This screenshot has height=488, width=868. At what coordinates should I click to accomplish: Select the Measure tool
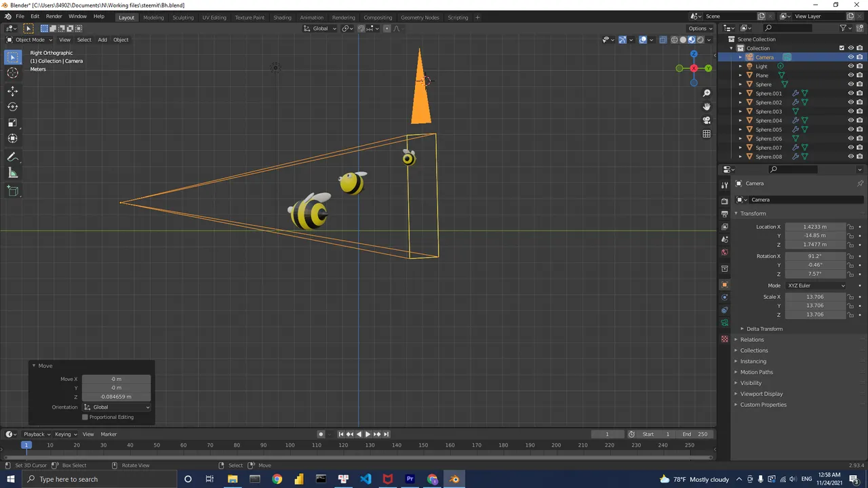[x=13, y=173]
